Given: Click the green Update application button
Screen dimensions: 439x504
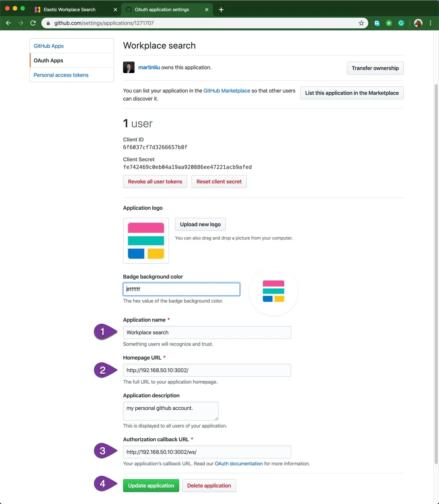Looking at the screenshot, I should point(151,486).
